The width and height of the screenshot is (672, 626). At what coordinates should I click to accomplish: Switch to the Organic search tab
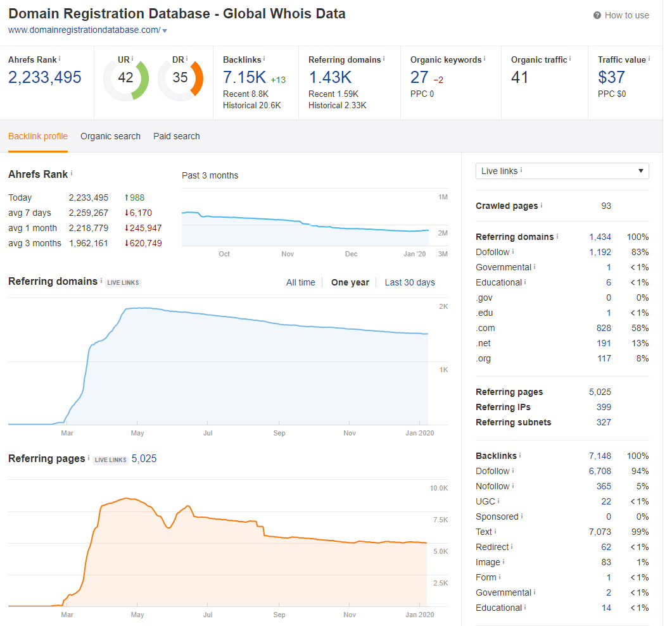[110, 136]
